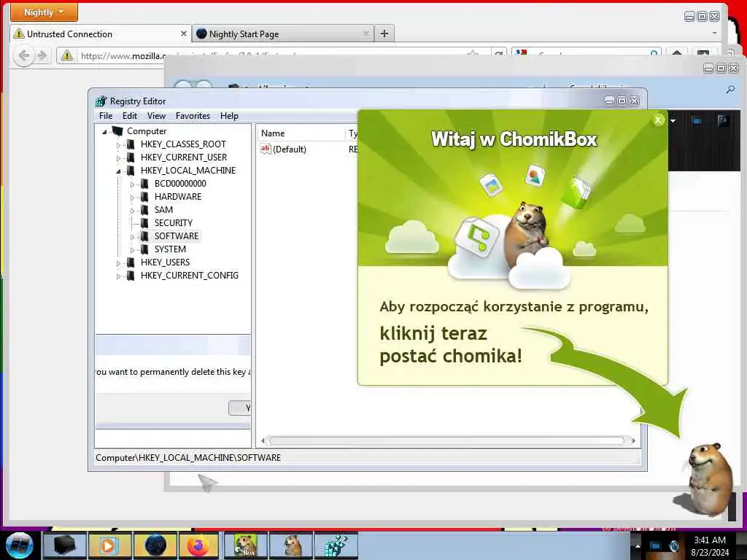Viewport: 747px width, 560px height.
Task: Close the Untrusted Connection tab
Action: coord(183,34)
